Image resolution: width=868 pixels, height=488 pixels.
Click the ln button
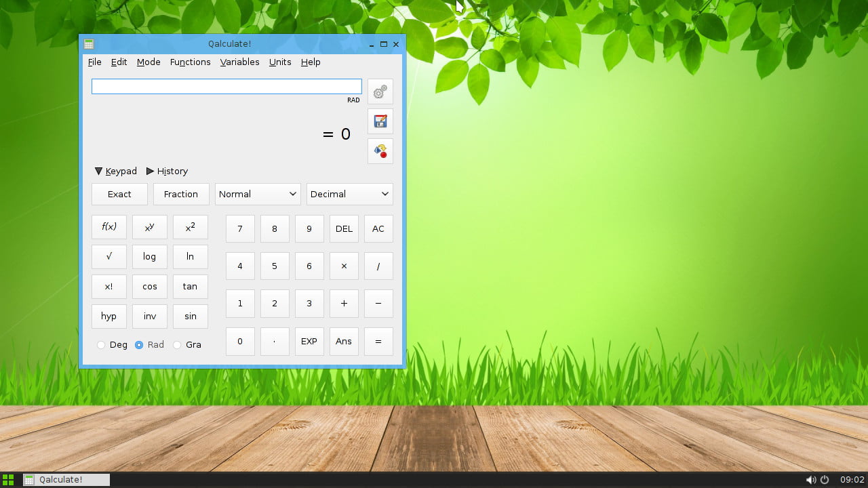point(191,257)
